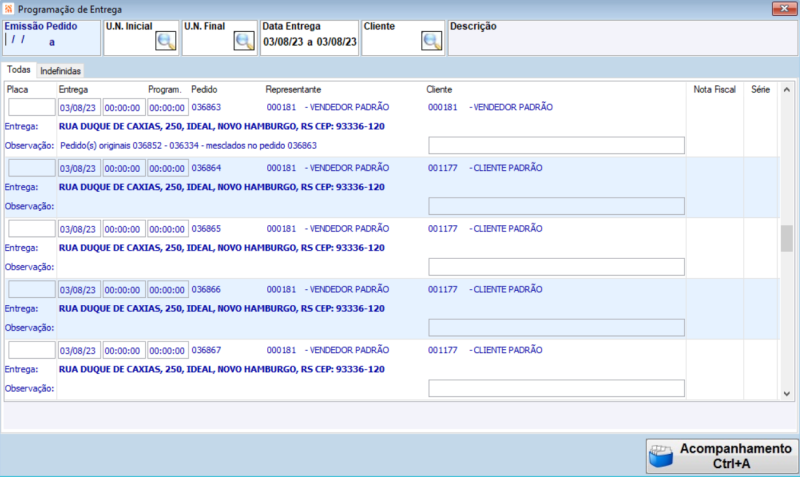Click the CLIENTE PADRÃO text of pedido 036864
The image size is (800, 477).
pyautogui.click(x=506, y=168)
